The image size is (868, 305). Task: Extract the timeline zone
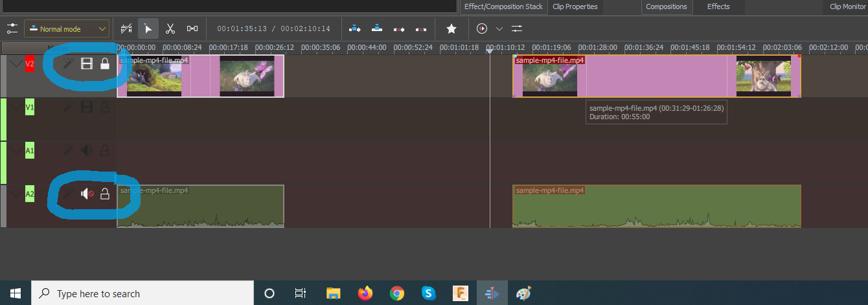pos(399,28)
